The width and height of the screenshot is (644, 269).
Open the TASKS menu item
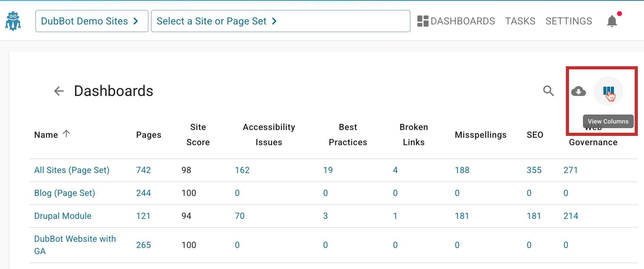tap(520, 21)
